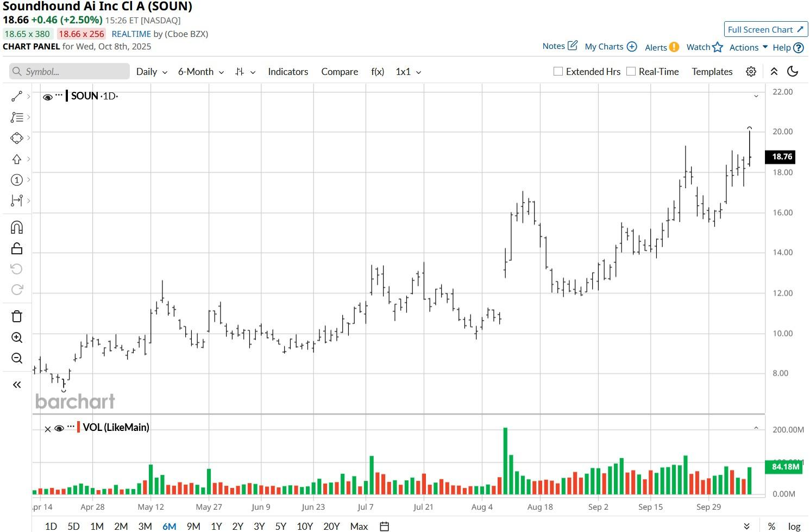
Task: Click the magnifier in the Symbol search box
Action: [x=17, y=71]
